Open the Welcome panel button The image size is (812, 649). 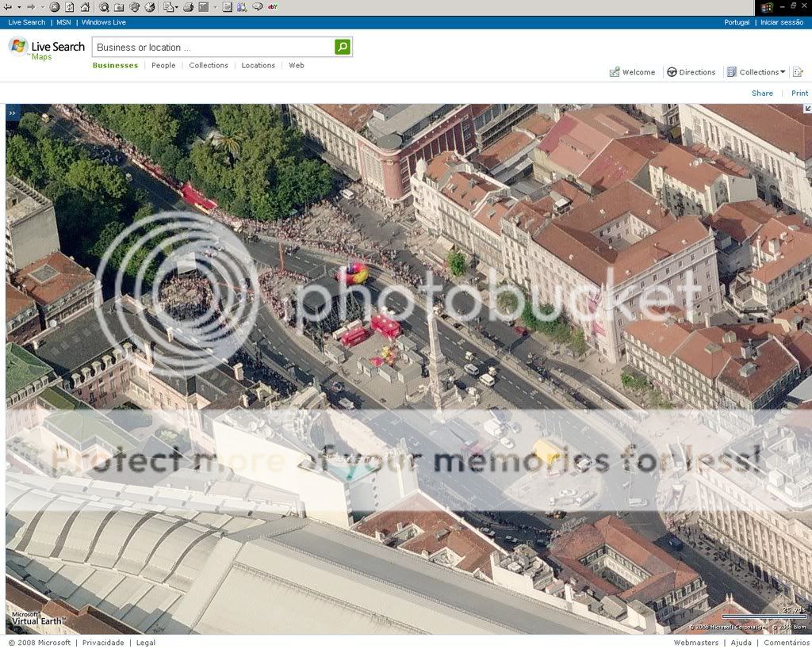[x=632, y=72]
